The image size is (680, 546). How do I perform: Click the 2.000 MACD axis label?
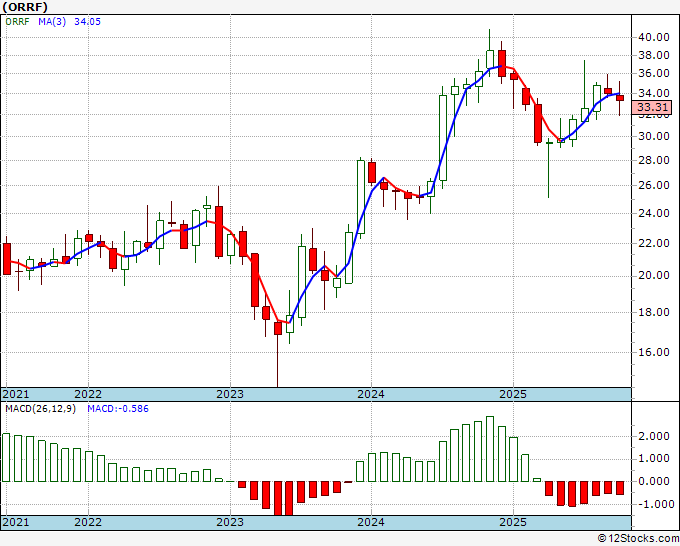[x=654, y=436]
